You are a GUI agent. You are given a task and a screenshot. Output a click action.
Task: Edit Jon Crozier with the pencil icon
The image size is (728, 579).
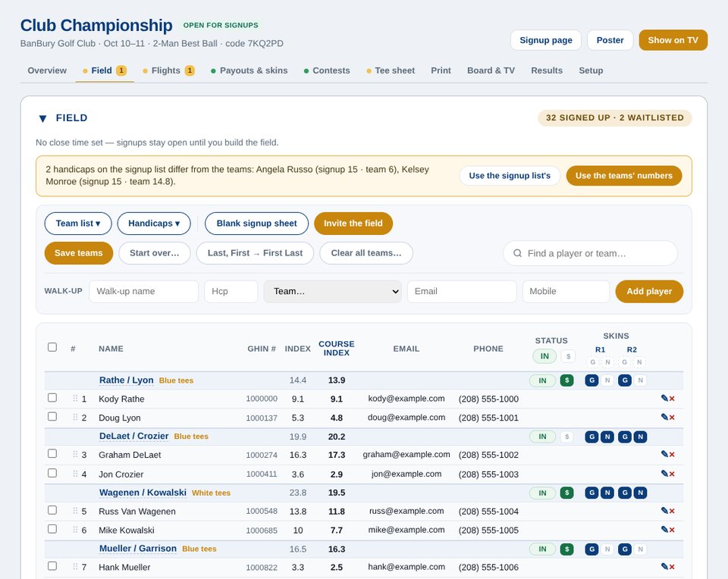(664, 474)
